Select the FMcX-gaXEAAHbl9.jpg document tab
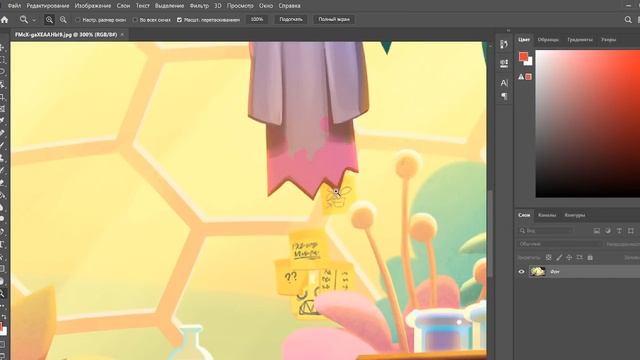 66,35
